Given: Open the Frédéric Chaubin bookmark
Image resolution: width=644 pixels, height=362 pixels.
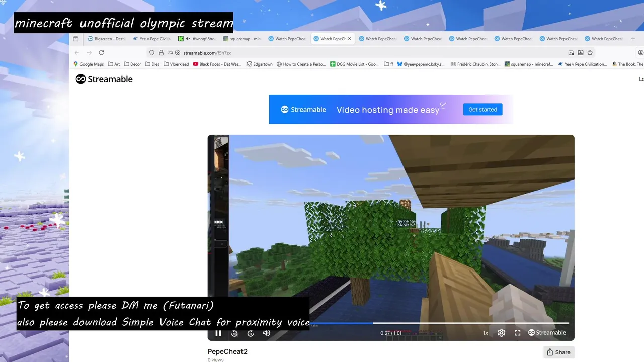Looking at the screenshot, I should point(475,64).
